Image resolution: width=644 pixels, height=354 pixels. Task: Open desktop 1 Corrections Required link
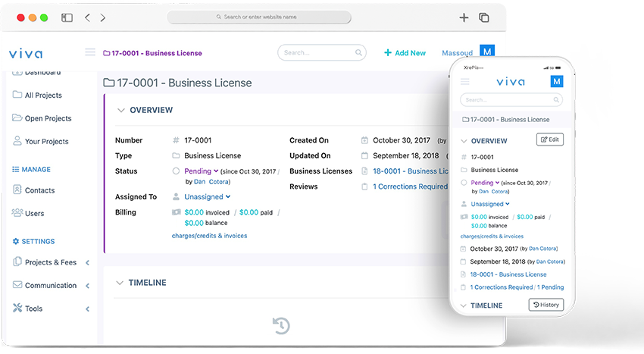tap(411, 186)
